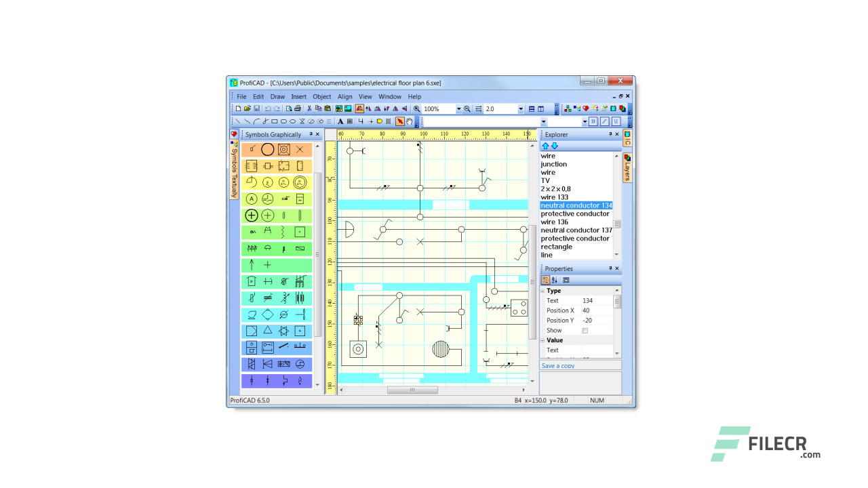Pick the bold circled plus symbol
The width and height of the screenshot is (868, 488).
tap(252, 216)
